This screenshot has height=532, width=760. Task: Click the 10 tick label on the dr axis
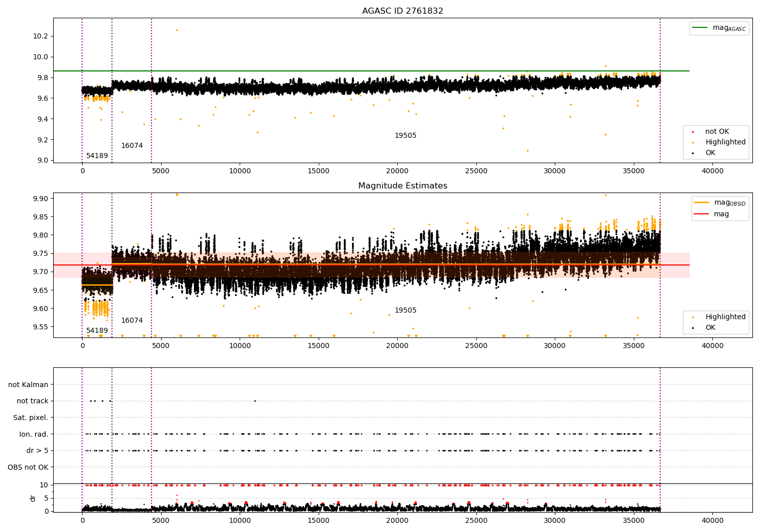coord(44,485)
